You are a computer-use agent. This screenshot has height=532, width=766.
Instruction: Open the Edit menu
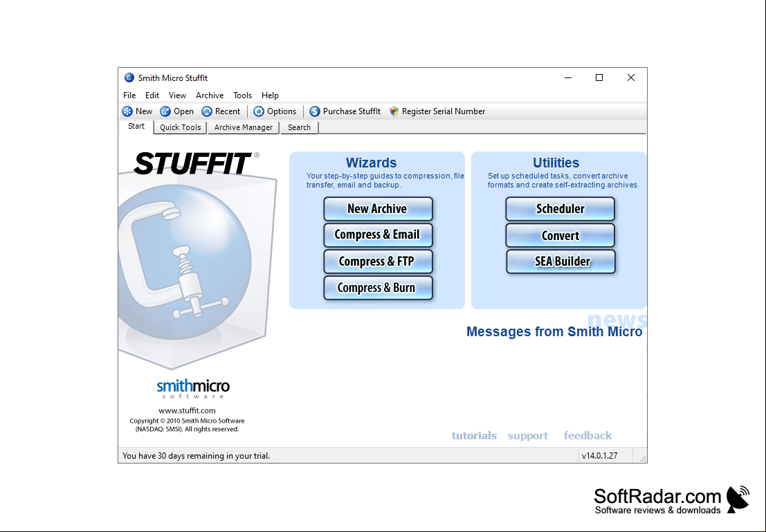(152, 95)
